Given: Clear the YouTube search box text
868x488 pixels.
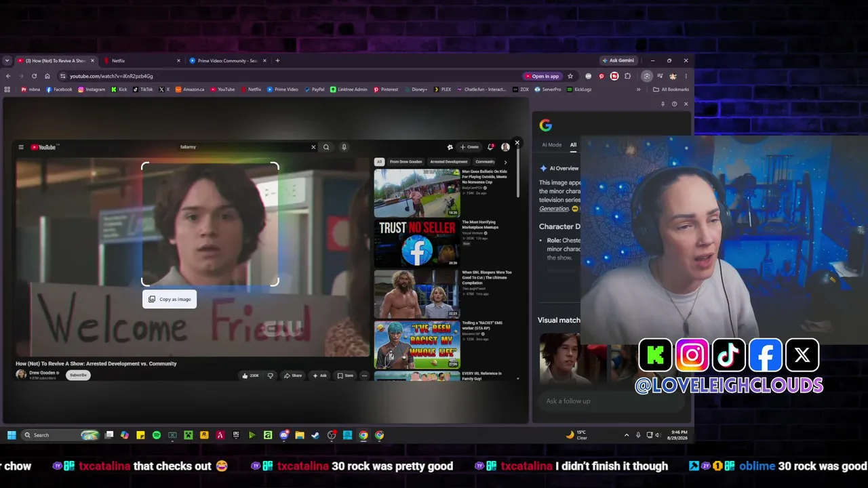Looking at the screenshot, I should tap(313, 147).
